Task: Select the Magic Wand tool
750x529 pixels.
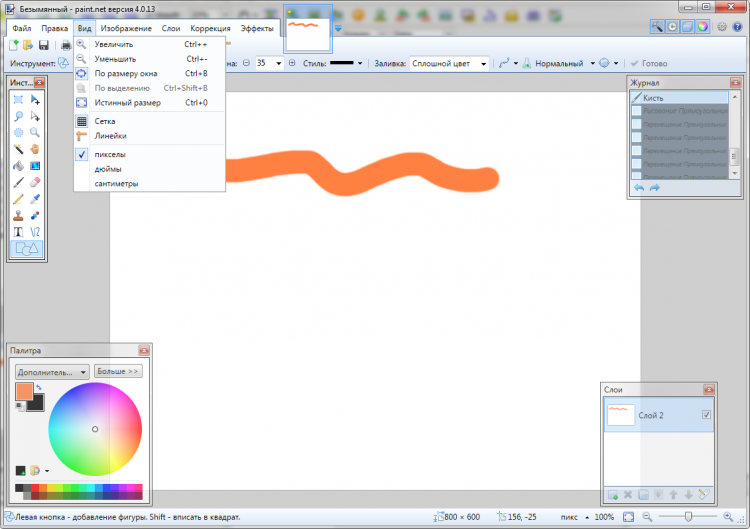Action: [18, 149]
